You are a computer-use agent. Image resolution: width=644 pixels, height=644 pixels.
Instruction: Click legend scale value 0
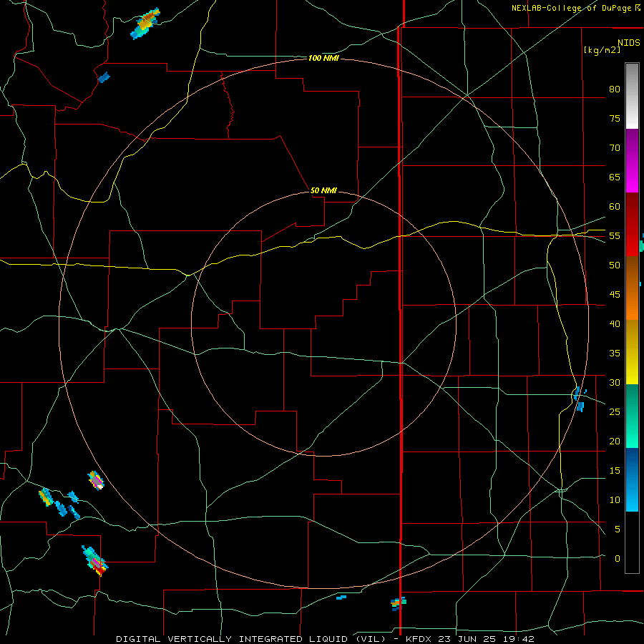pos(618,559)
